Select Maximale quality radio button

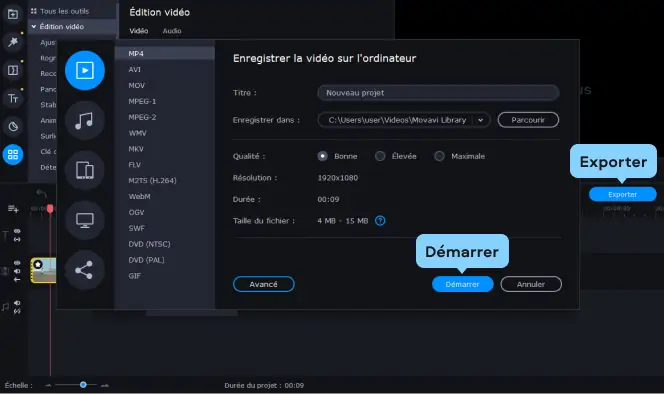coord(439,156)
